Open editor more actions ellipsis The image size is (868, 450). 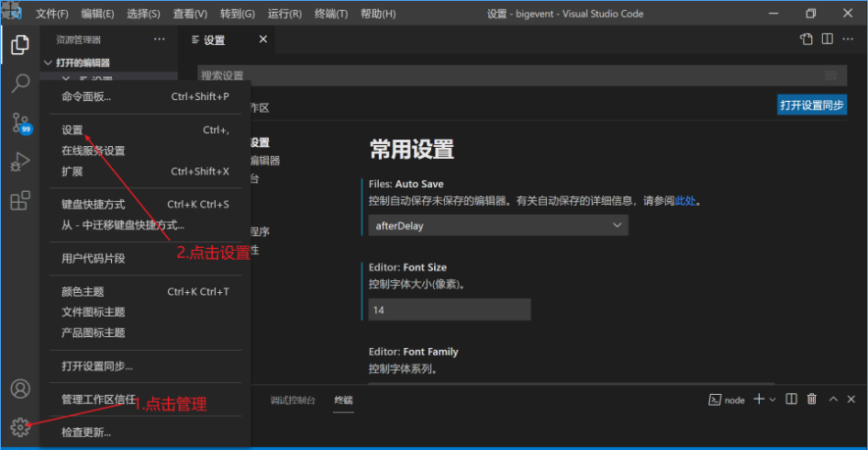pyautogui.click(x=848, y=39)
